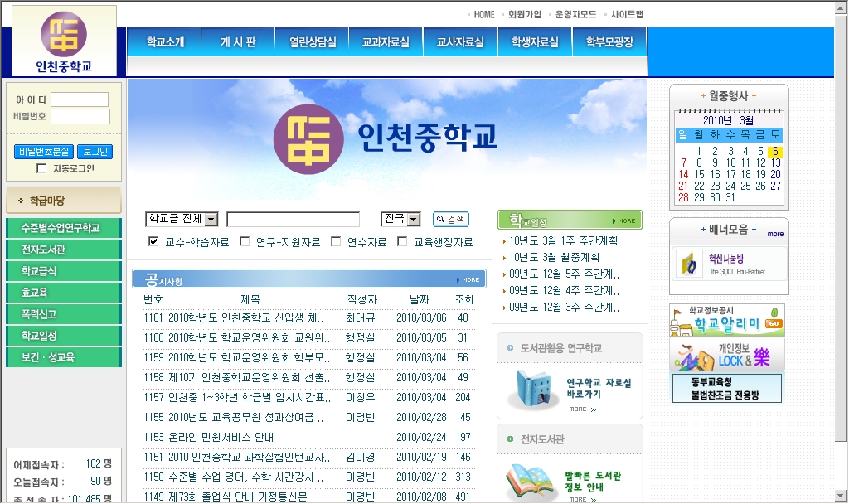Toggle the 자동로그인 checkbox
849x504 pixels.
coord(41,169)
